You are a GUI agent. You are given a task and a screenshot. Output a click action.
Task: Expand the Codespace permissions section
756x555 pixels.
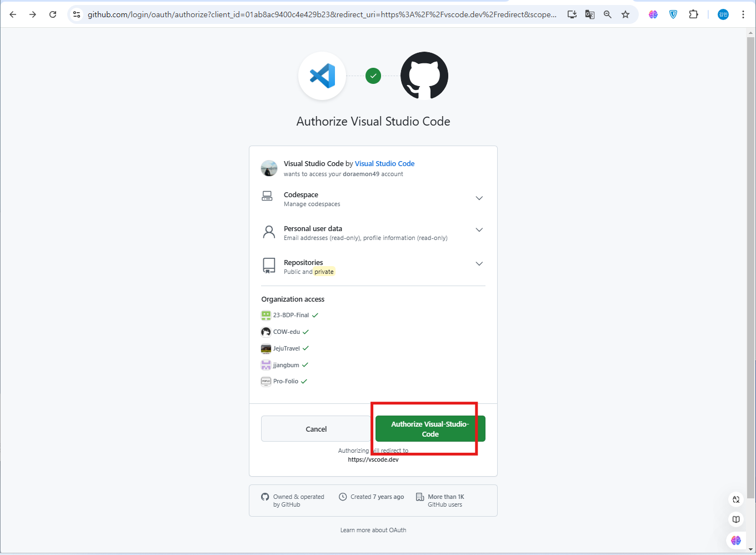pyautogui.click(x=479, y=198)
